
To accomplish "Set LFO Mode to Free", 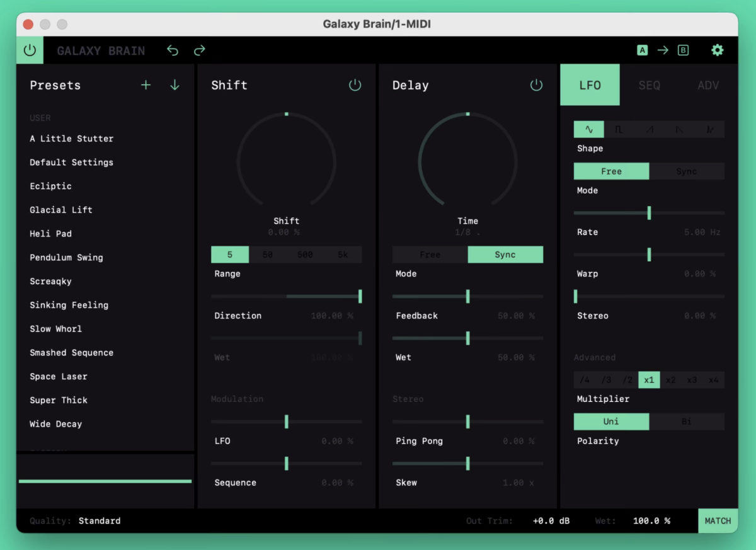I will (x=611, y=171).
